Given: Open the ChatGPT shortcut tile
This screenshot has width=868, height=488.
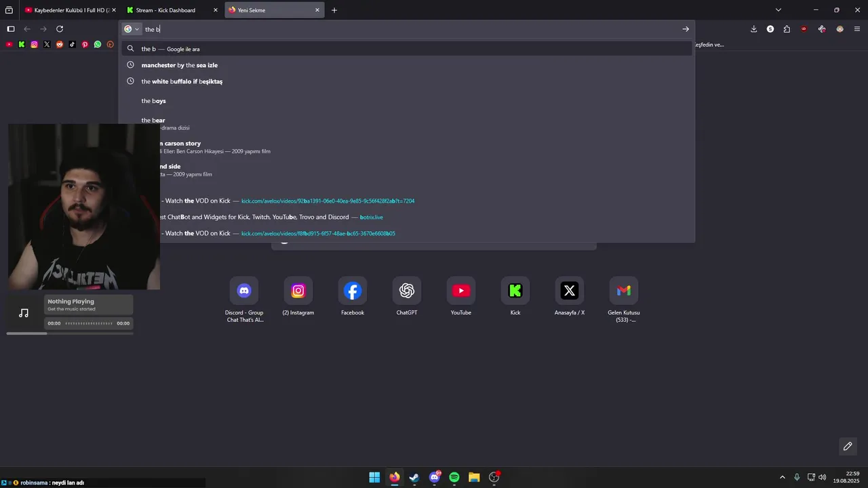Looking at the screenshot, I should tap(407, 291).
